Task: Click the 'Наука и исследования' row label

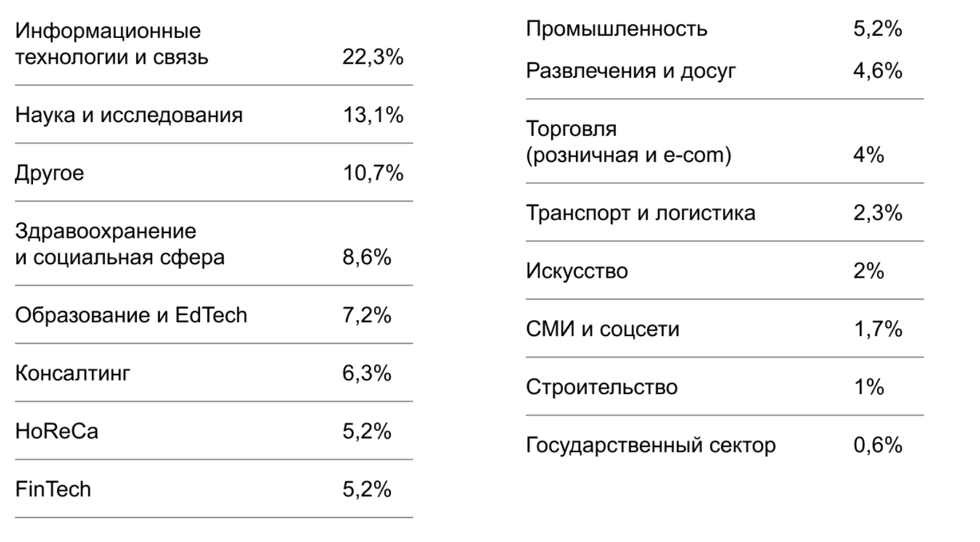Action: (129, 115)
